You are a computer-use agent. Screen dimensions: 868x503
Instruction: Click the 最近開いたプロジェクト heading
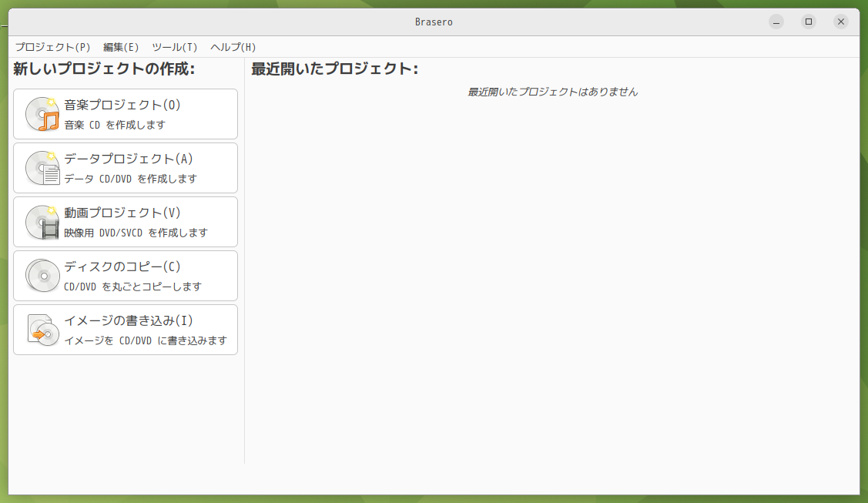334,69
